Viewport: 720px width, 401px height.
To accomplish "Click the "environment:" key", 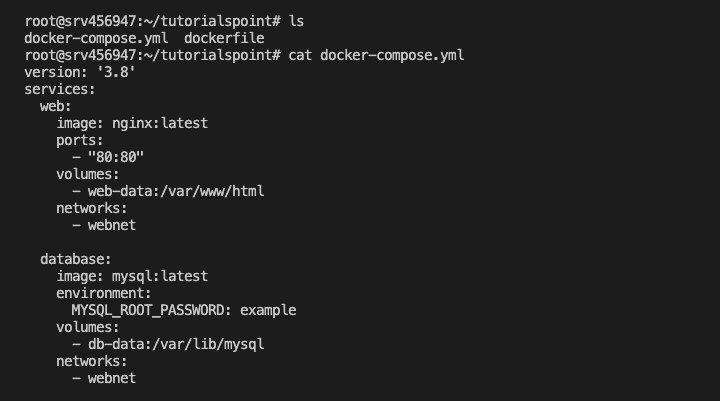I will [104, 292].
